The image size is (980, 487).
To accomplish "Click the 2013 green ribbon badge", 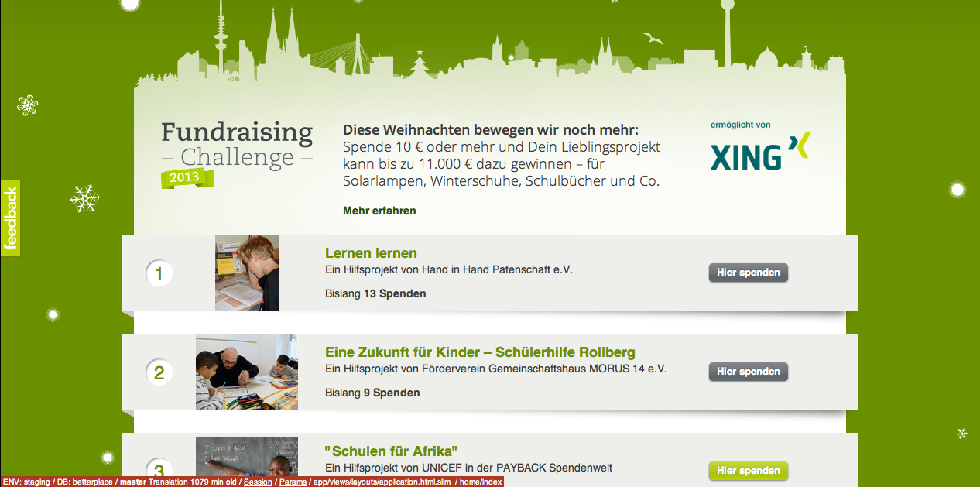I will tap(187, 178).
